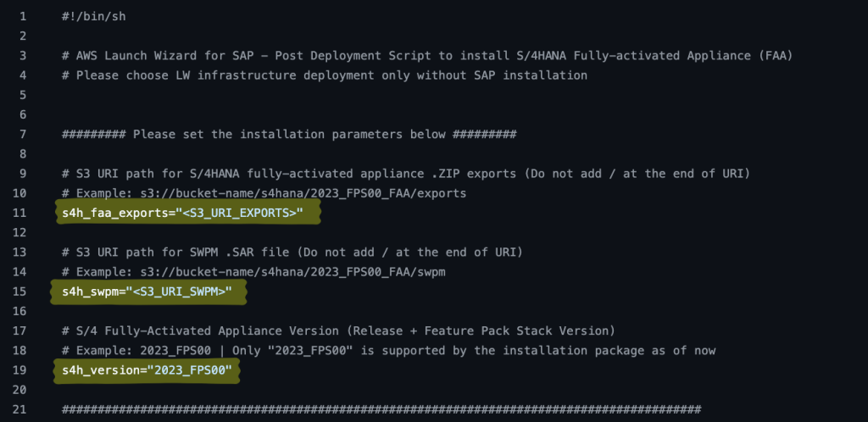
Task: Click the S/4 Fully-Activated Appliance Version comment
Action: coord(338,331)
